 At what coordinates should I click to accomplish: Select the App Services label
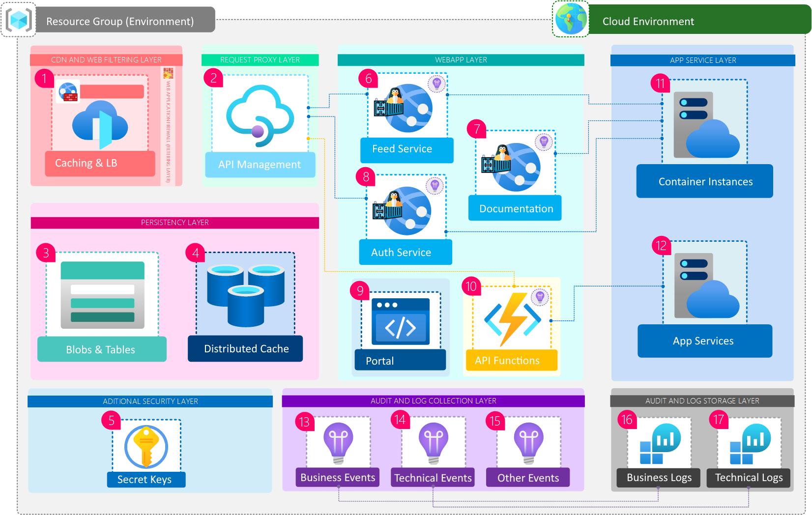point(704,341)
